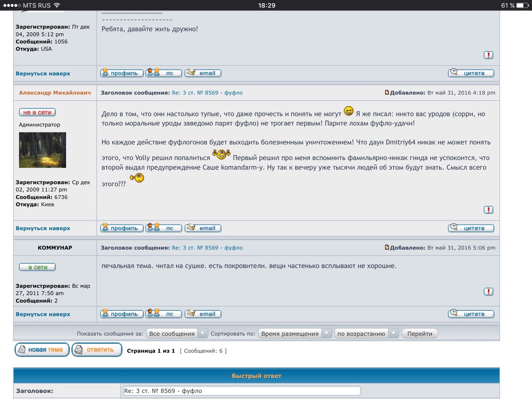Image resolution: width=532 pixels, height=399 pixels.
Task: Open profile of Александр Михайлович
Action: click(122, 228)
